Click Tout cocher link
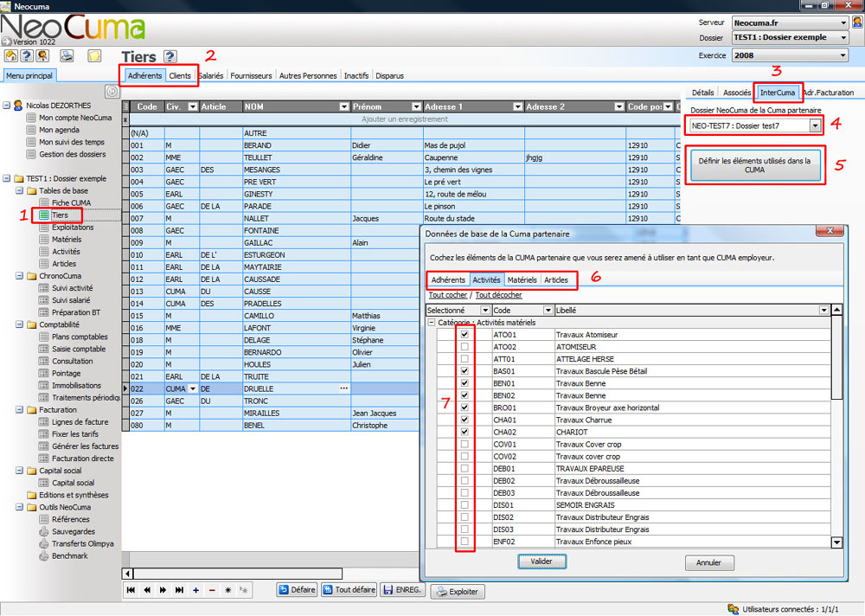This screenshot has height=616, width=865. [x=448, y=295]
